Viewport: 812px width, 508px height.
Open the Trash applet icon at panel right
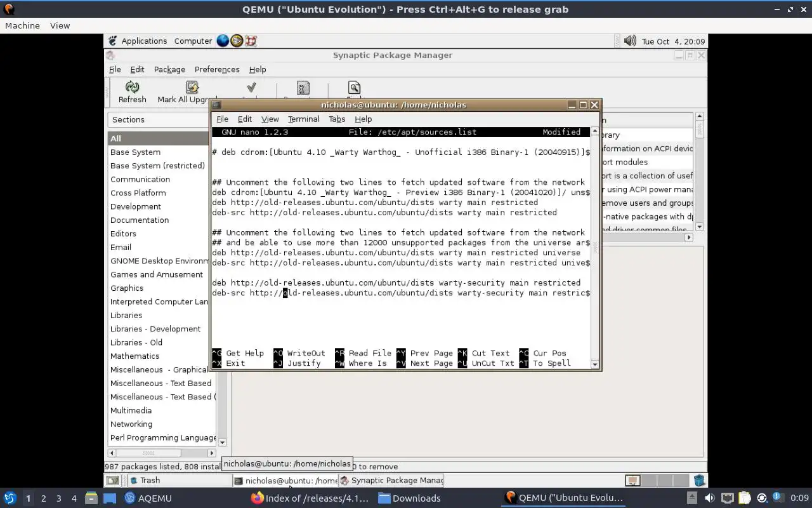click(699, 481)
